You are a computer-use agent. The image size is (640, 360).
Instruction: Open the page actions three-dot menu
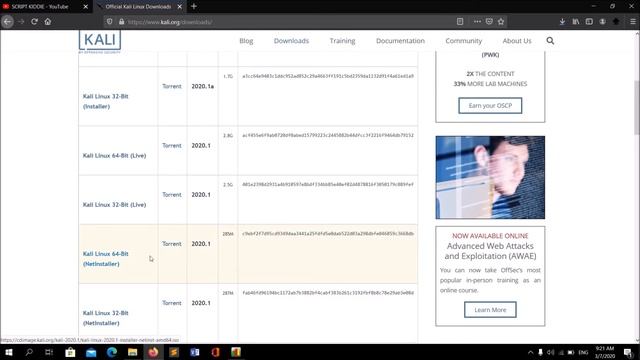pyautogui.click(x=477, y=22)
